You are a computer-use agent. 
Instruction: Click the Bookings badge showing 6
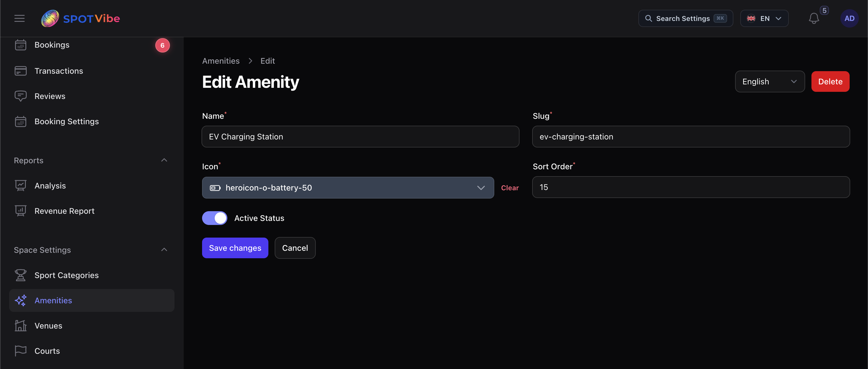coord(162,45)
